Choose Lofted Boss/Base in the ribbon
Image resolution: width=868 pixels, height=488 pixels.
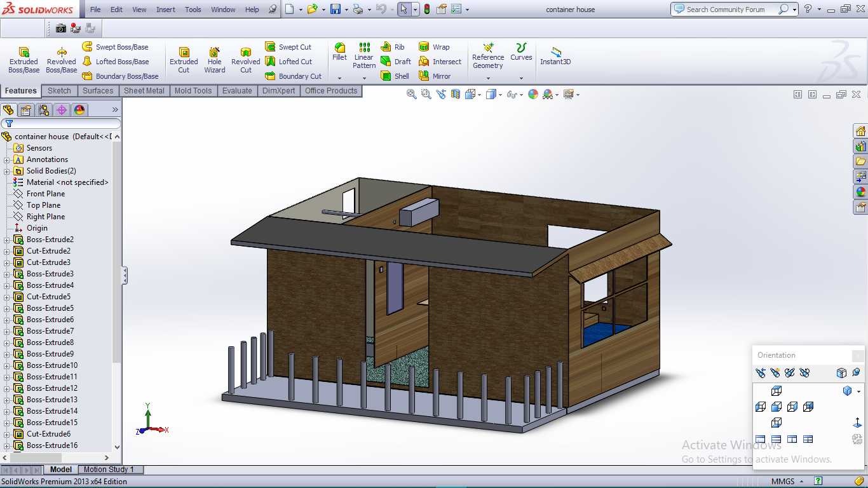115,62
